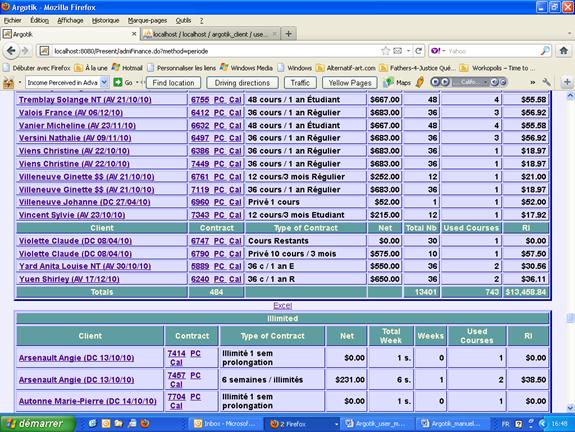
Task: Open the Débuter avec Firefox bookmark
Action: click(37, 68)
